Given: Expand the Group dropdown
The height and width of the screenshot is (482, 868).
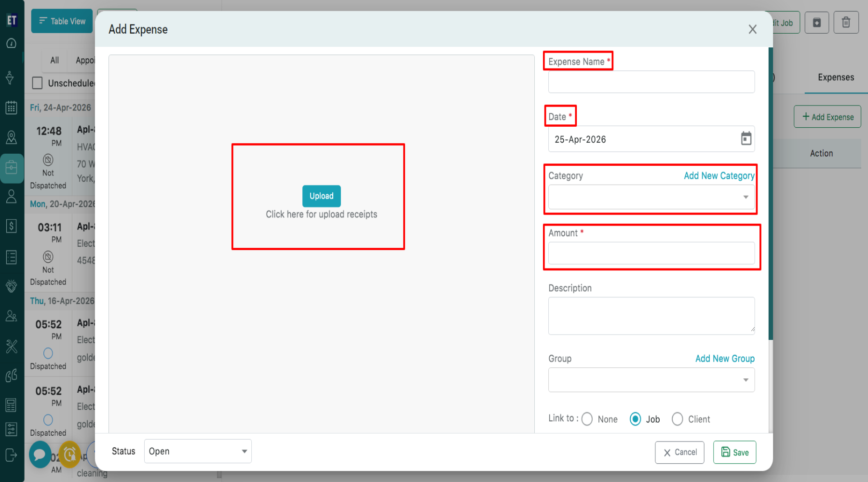Looking at the screenshot, I should coord(651,380).
